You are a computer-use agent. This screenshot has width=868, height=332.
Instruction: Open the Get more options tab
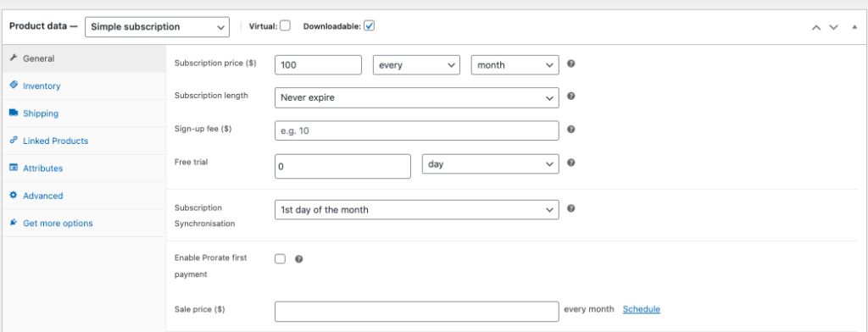(58, 223)
